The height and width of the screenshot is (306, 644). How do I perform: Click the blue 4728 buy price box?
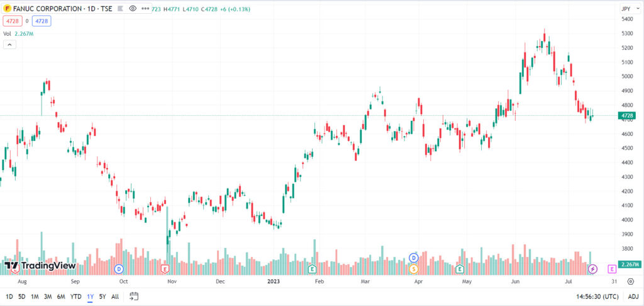(42, 21)
